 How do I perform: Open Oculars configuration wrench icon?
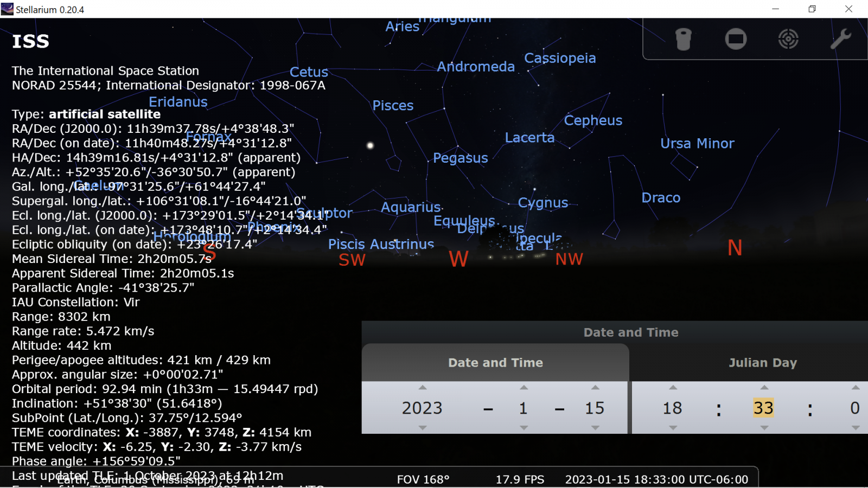840,39
